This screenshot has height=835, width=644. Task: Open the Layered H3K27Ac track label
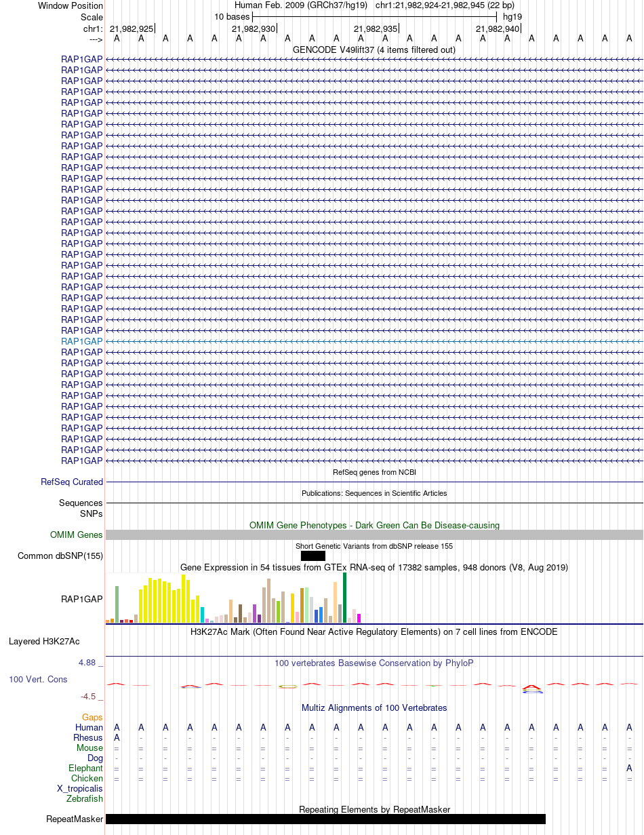(44, 641)
